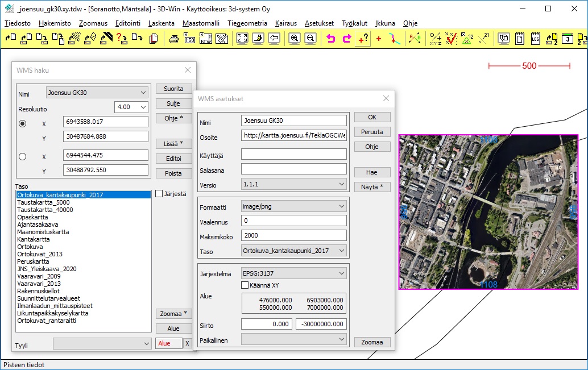Open the Taso dropdown in WMS asetukset
The width and height of the screenshot is (588, 370).
click(293, 251)
